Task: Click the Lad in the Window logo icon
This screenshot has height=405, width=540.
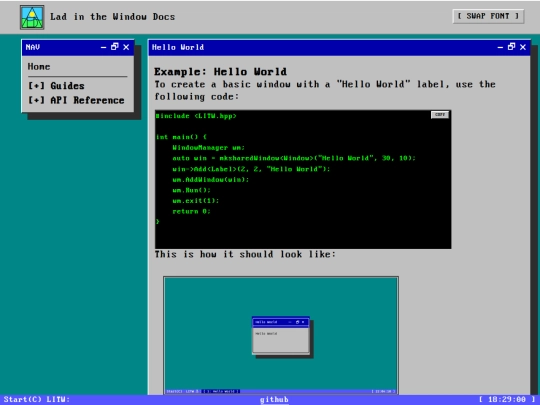Action: 32,17
